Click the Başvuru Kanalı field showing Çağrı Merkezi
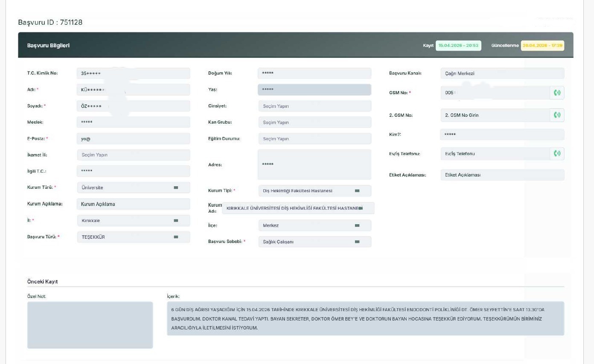The width and height of the screenshot is (594, 364). 502,73
